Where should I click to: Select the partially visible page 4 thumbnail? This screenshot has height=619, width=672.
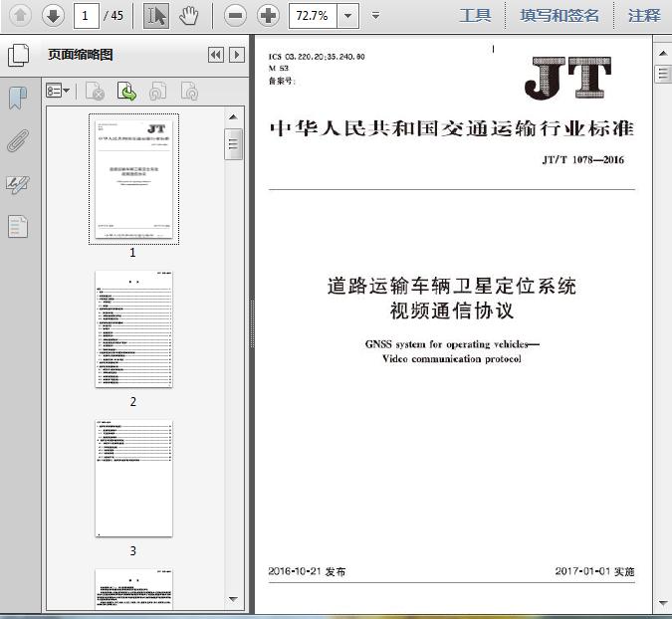point(133,588)
